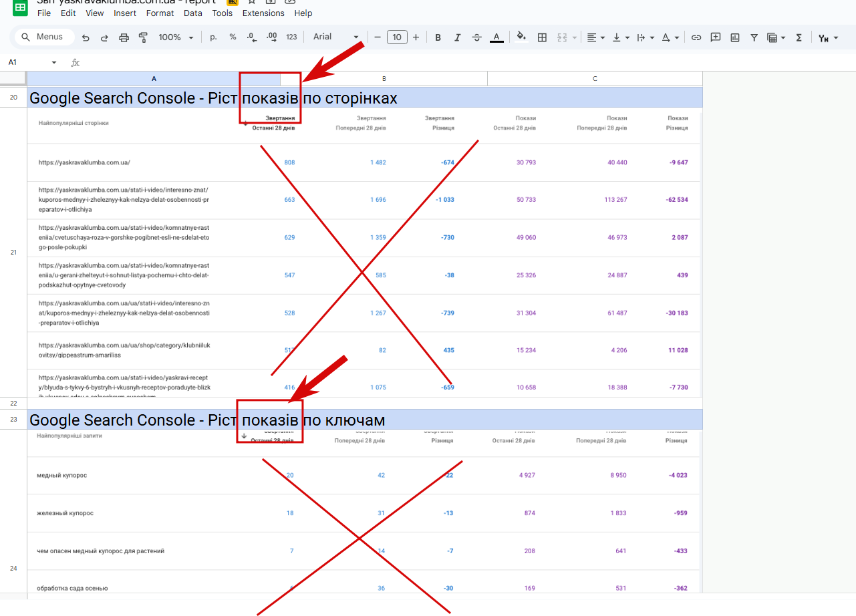Select column C header
Image resolution: width=856 pixels, height=616 pixels.
click(595, 79)
